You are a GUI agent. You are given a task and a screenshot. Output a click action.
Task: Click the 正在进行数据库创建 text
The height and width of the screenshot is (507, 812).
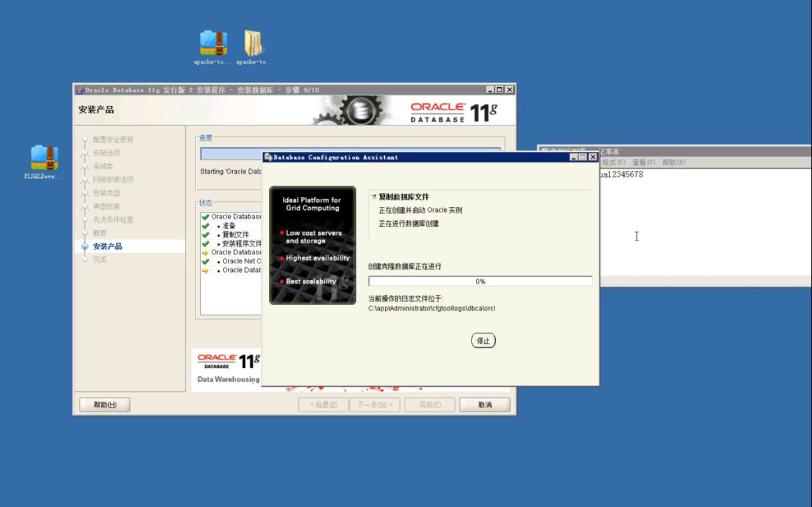coord(408,223)
